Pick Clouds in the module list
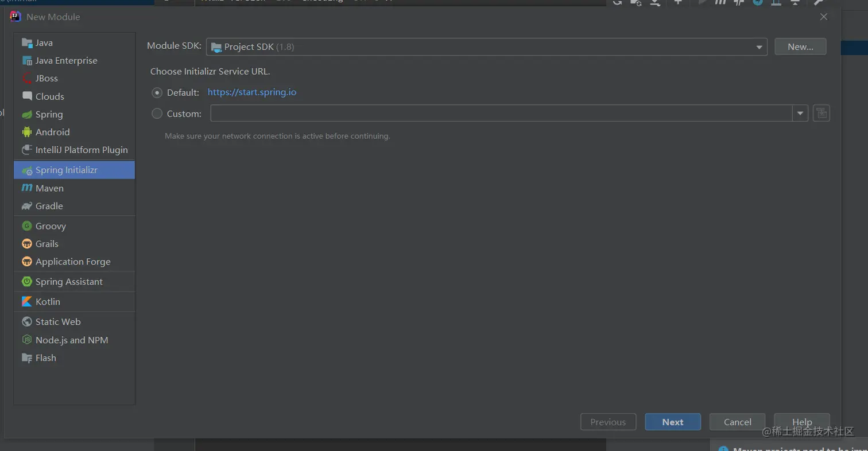 [74, 96]
